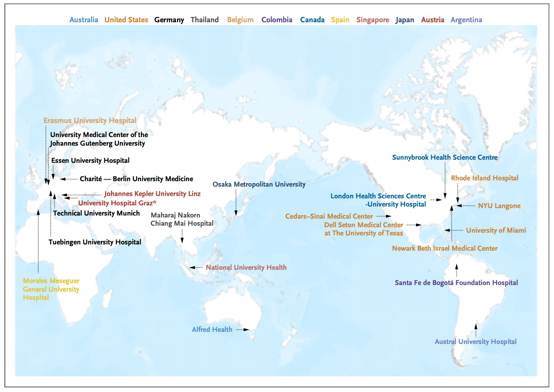Select the Rhode Island Hospital label
Viewport: 554px width, 392px height.
point(484,178)
